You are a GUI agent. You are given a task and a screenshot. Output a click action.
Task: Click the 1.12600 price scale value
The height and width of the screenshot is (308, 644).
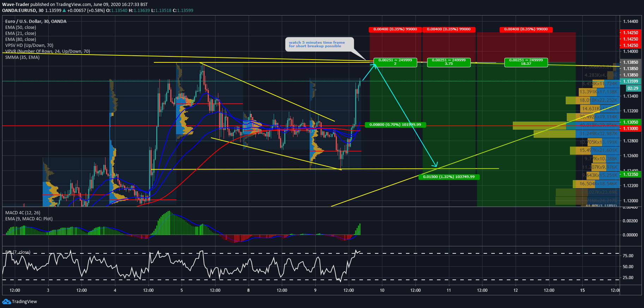click(x=630, y=156)
